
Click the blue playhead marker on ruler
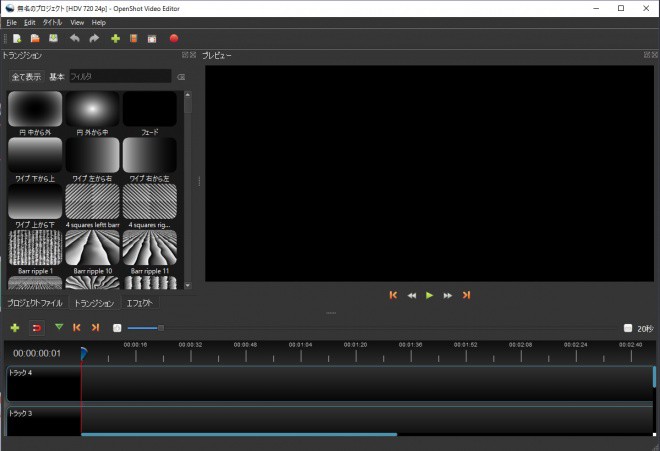click(83, 354)
